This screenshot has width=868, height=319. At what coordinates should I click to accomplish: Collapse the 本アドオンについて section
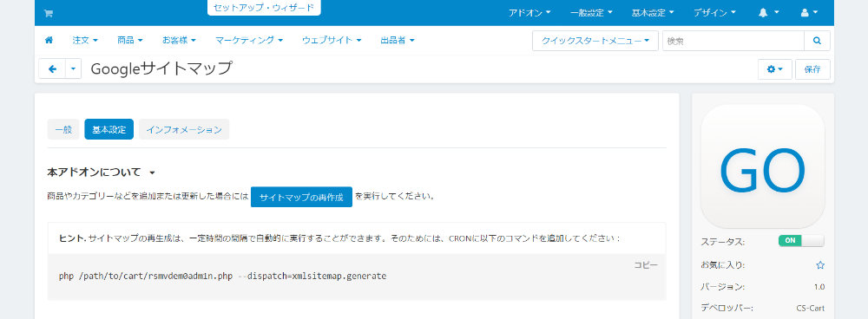click(x=102, y=173)
